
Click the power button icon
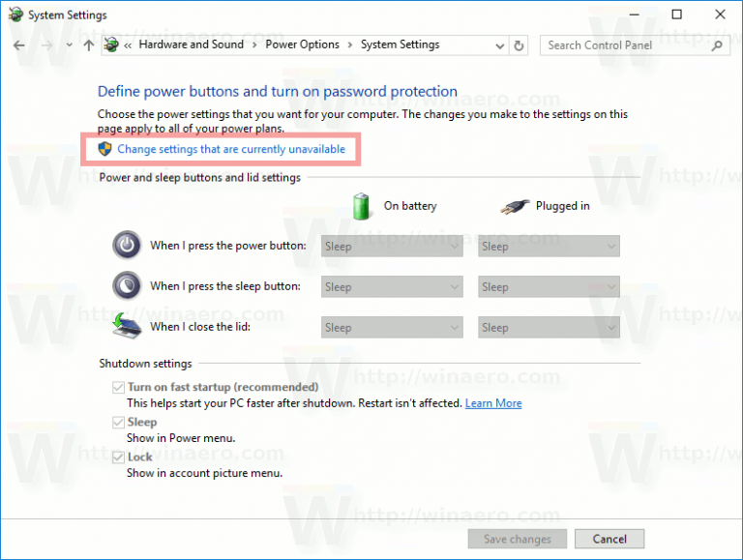point(127,245)
